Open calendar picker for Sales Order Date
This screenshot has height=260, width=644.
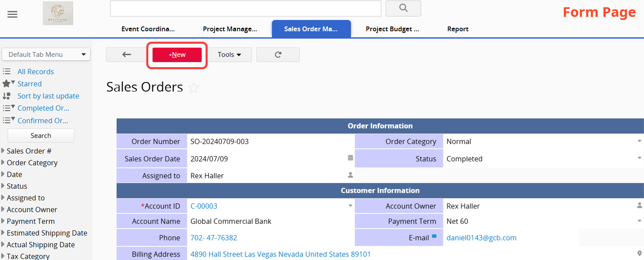350,158
